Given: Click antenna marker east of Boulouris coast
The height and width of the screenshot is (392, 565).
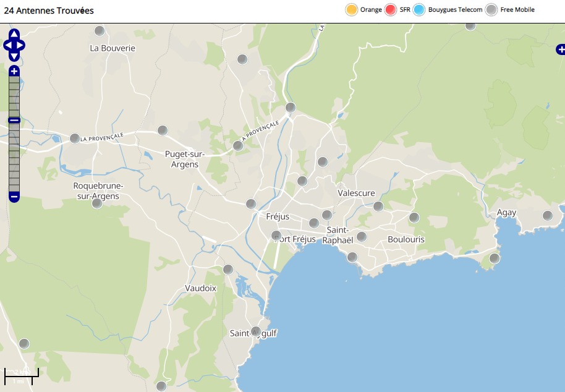Looking at the screenshot, I should pyautogui.click(x=494, y=258).
